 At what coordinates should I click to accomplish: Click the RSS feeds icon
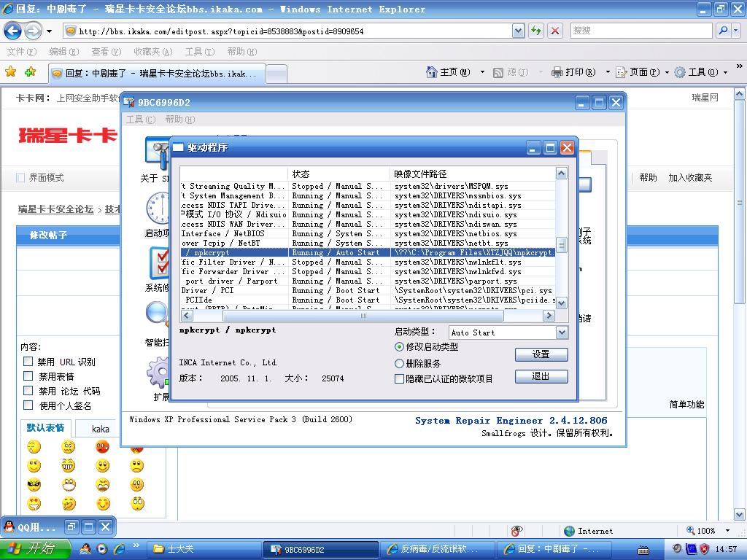click(498, 72)
